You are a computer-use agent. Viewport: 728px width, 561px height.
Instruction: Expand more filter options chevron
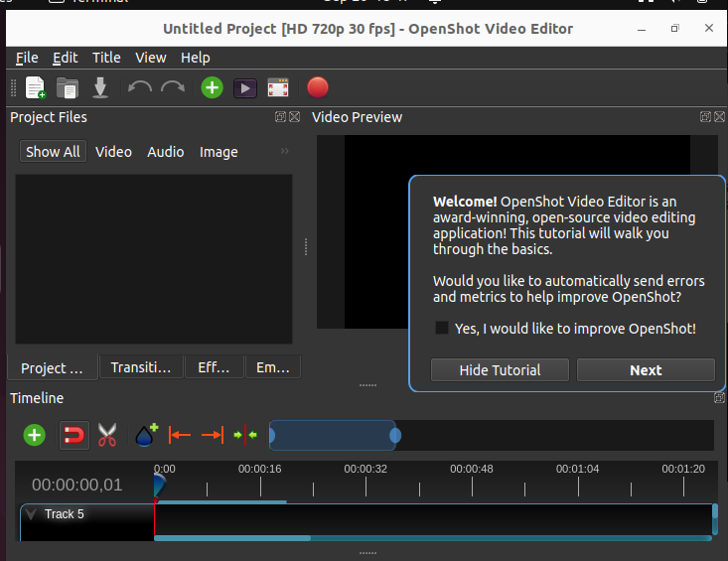[285, 151]
